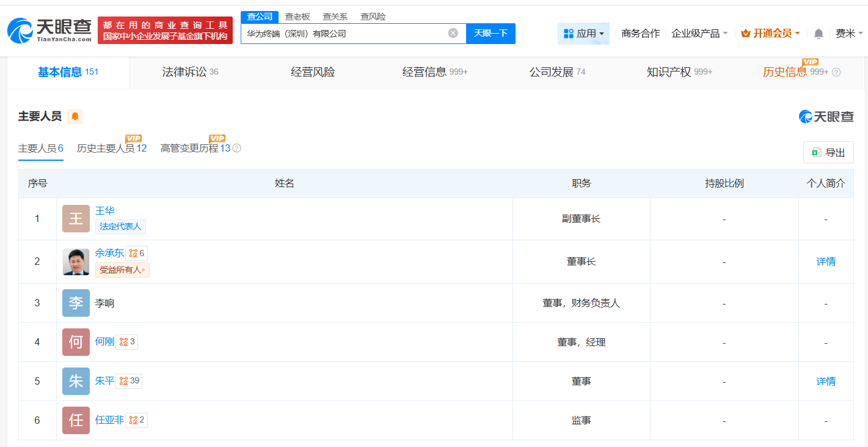
Task: Open the 知识产权 tab
Action: click(679, 72)
